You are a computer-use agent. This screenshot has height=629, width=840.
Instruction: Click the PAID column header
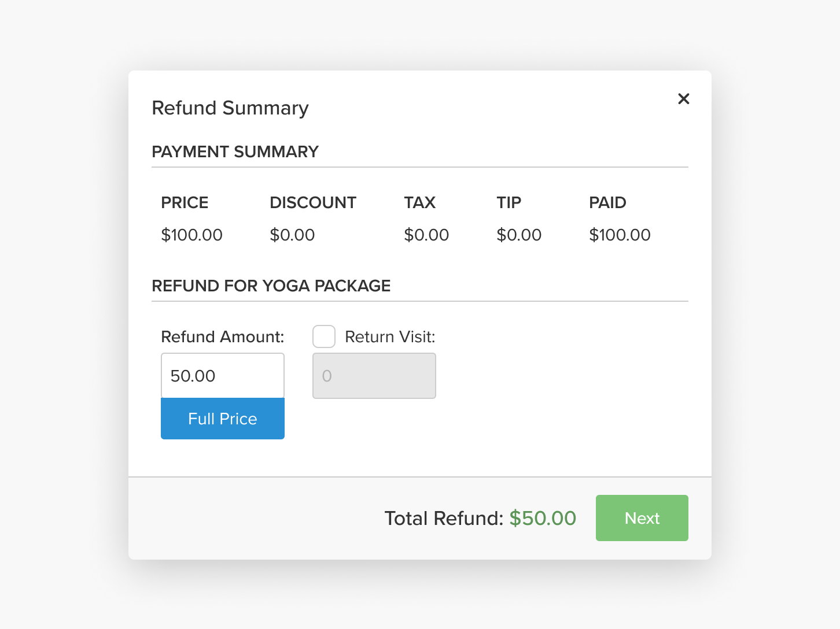tap(607, 202)
